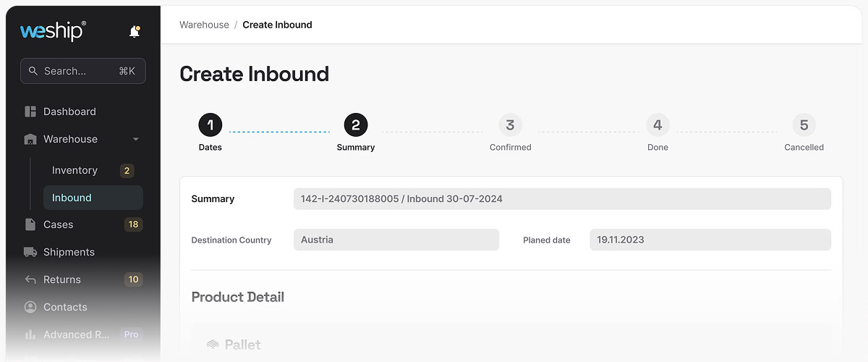Open the notifications bell

point(134,32)
